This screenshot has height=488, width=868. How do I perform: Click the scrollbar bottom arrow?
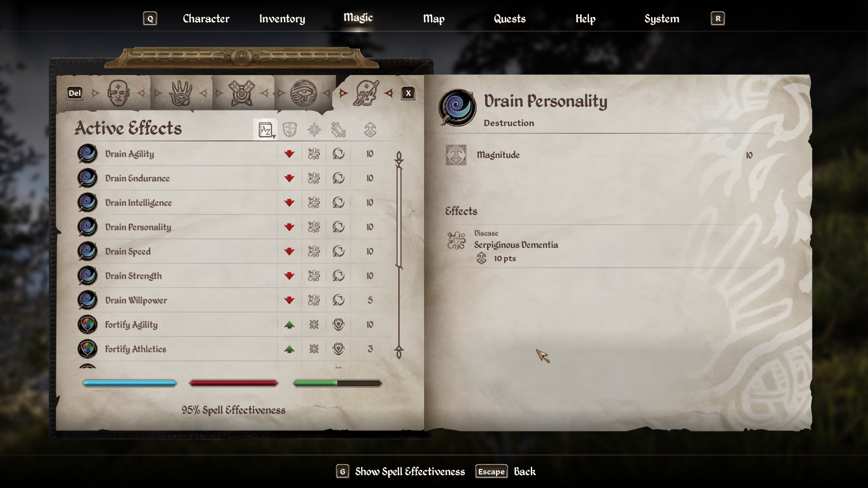coord(399,352)
